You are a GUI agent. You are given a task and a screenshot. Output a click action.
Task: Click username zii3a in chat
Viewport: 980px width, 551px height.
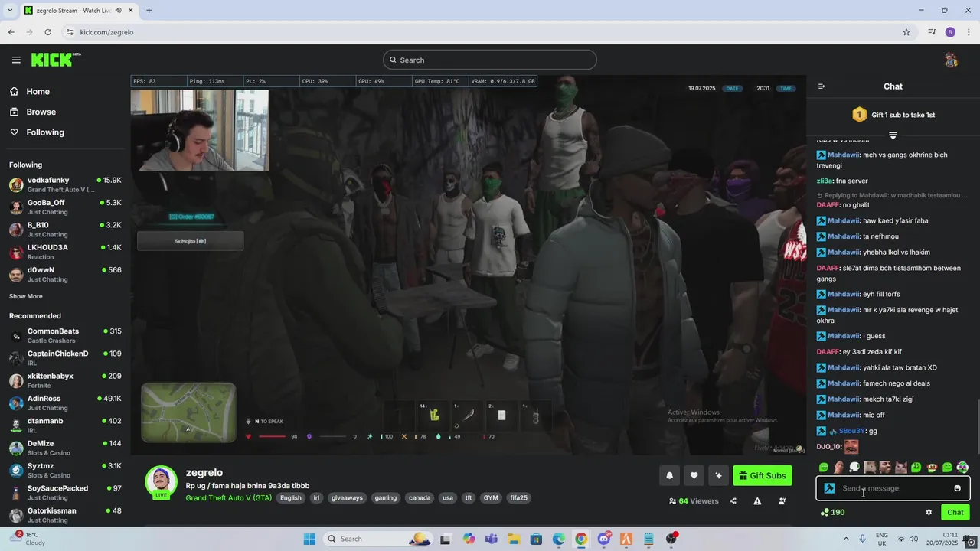825,181
